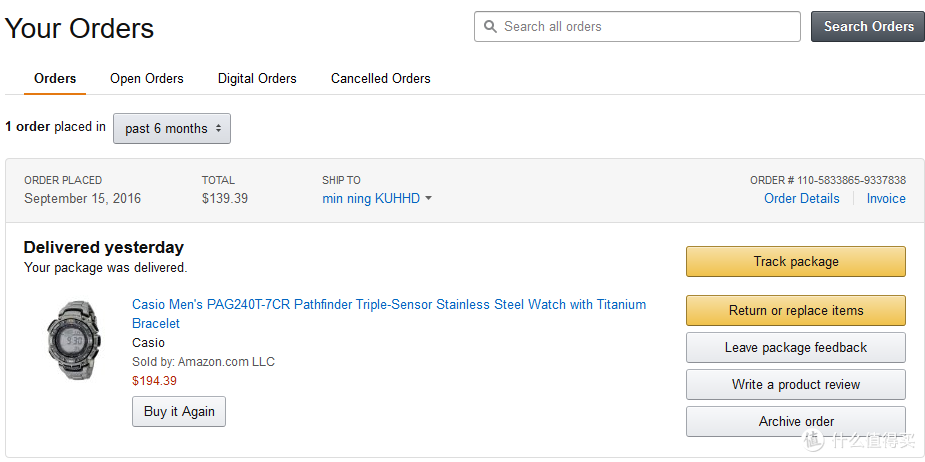Choose Write a product review
Image resolution: width=925 pixels, height=462 pixels.
click(795, 384)
